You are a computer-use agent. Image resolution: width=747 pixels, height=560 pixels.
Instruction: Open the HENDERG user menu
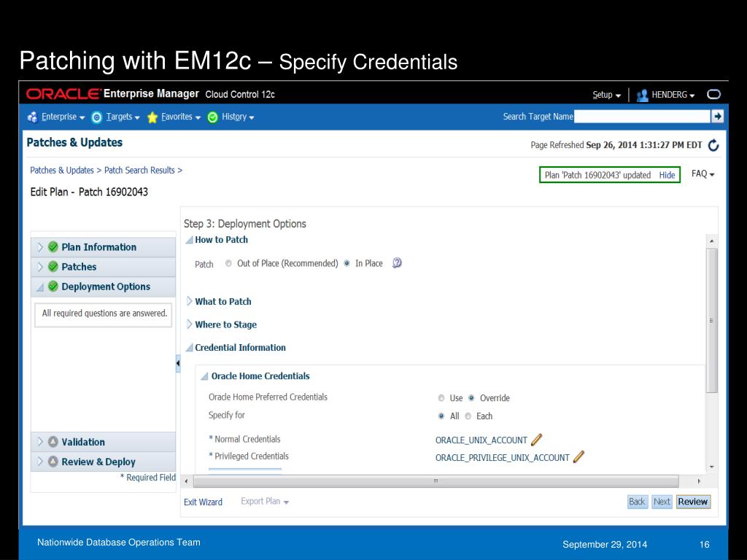(673, 95)
